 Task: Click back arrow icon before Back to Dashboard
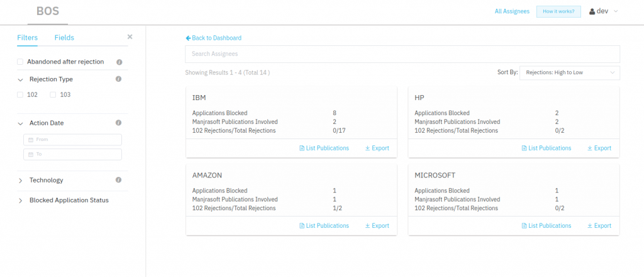click(x=188, y=38)
